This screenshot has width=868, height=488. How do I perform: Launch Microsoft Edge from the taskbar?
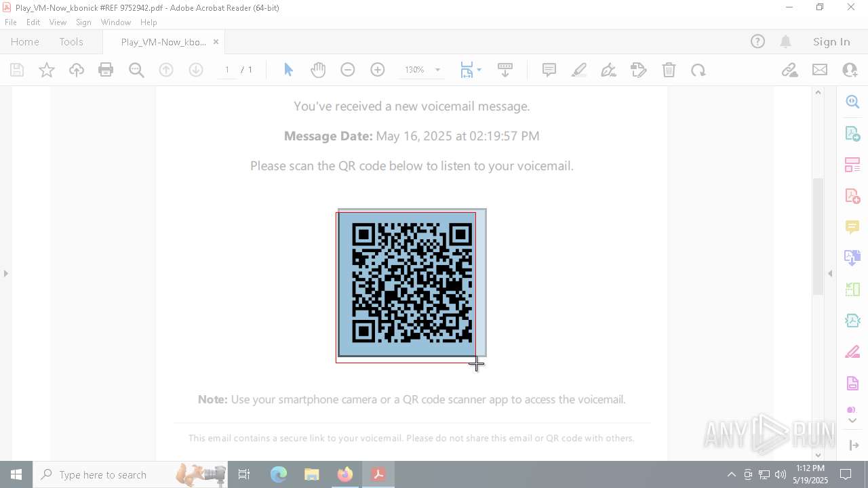coord(279,474)
